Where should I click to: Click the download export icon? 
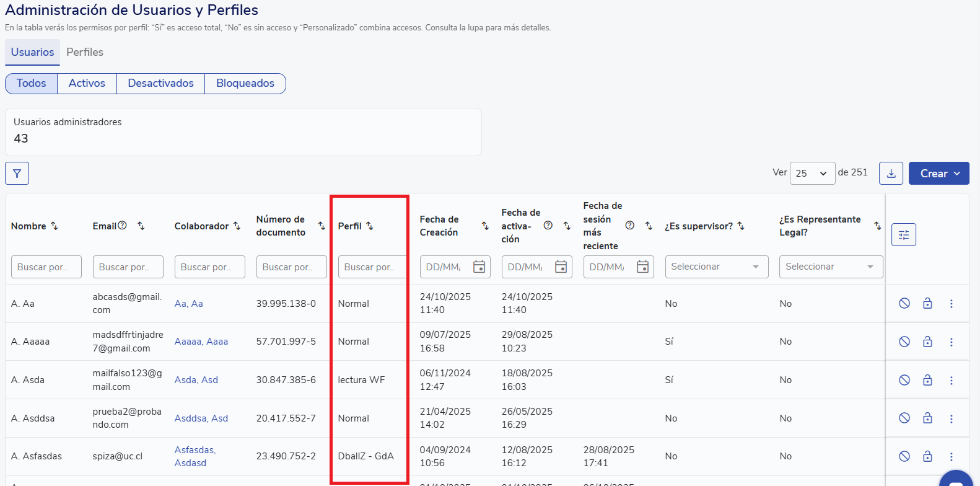pos(891,174)
